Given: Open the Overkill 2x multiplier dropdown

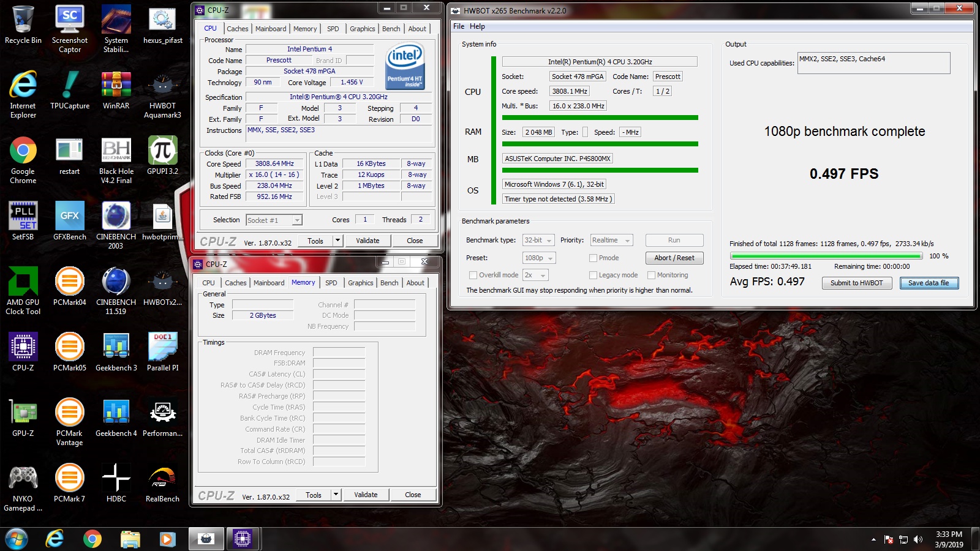Looking at the screenshot, I should point(536,275).
